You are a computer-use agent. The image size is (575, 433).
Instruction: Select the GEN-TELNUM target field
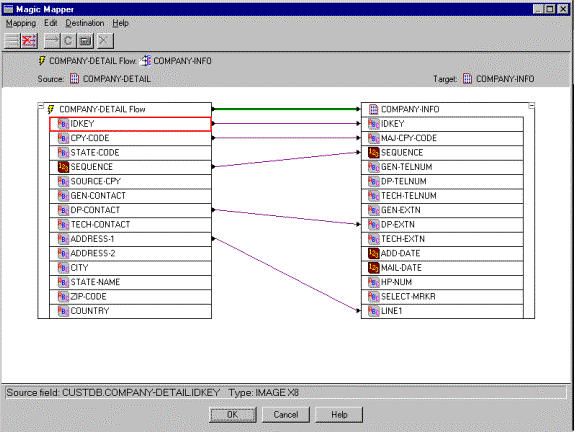pos(442,167)
